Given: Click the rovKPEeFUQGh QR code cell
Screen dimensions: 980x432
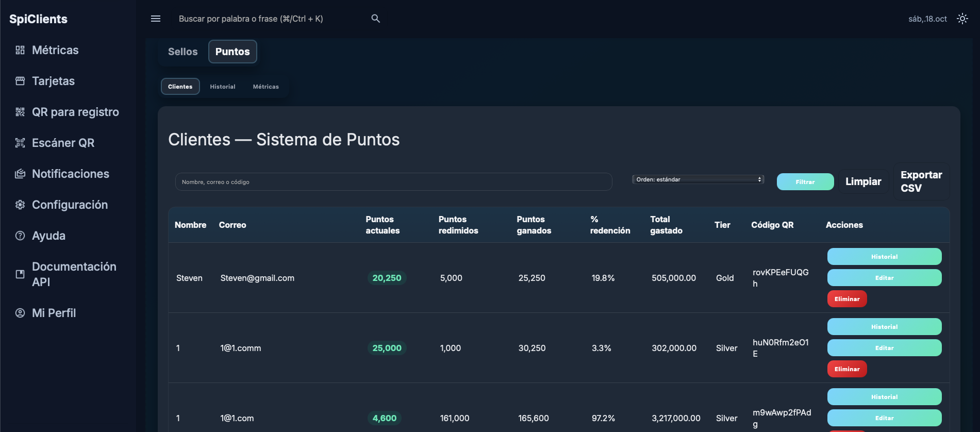Looking at the screenshot, I should tap(780, 278).
